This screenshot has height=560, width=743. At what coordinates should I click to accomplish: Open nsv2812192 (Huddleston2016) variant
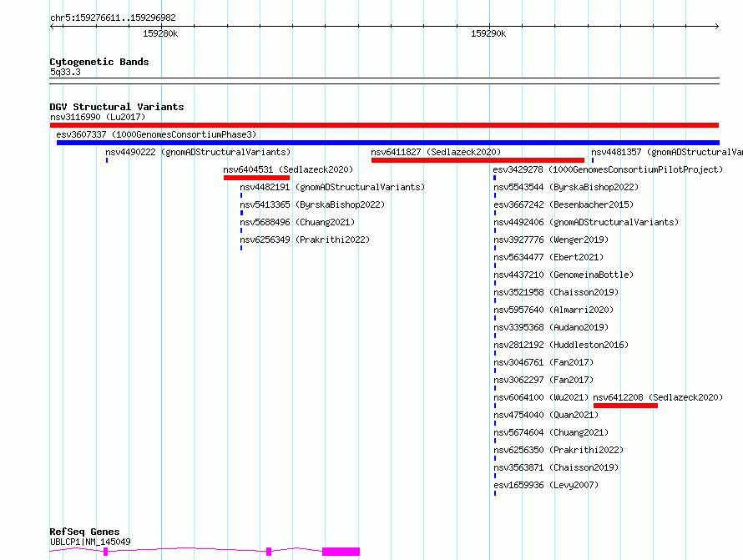[561, 345]
